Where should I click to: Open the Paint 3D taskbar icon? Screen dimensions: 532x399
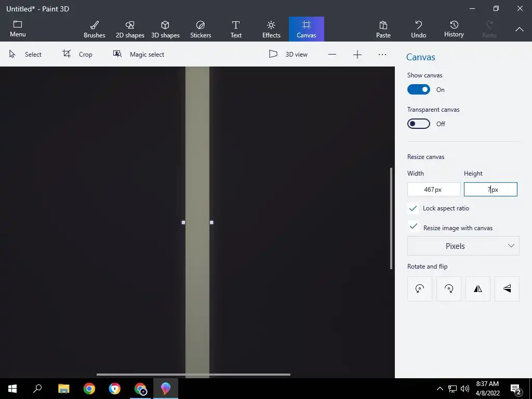click(166, 389)
